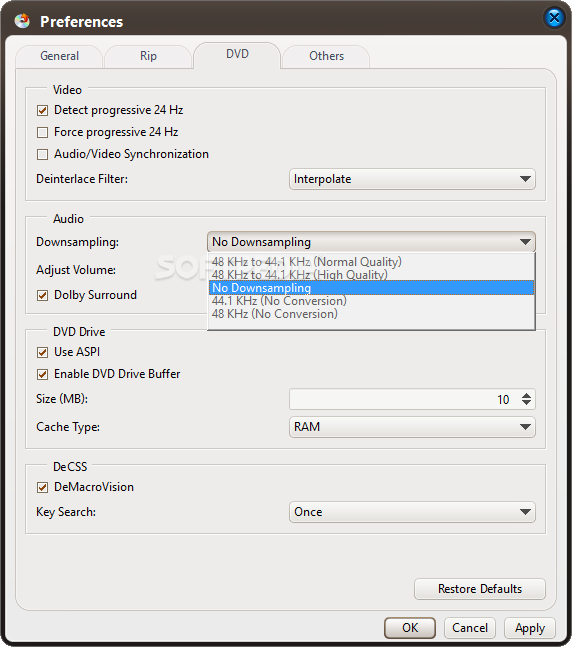Screen dimensions: 572x647
Task: Choose 48 KHz to 44.1 KHz (High Quality)
Action: coord(371,275)
